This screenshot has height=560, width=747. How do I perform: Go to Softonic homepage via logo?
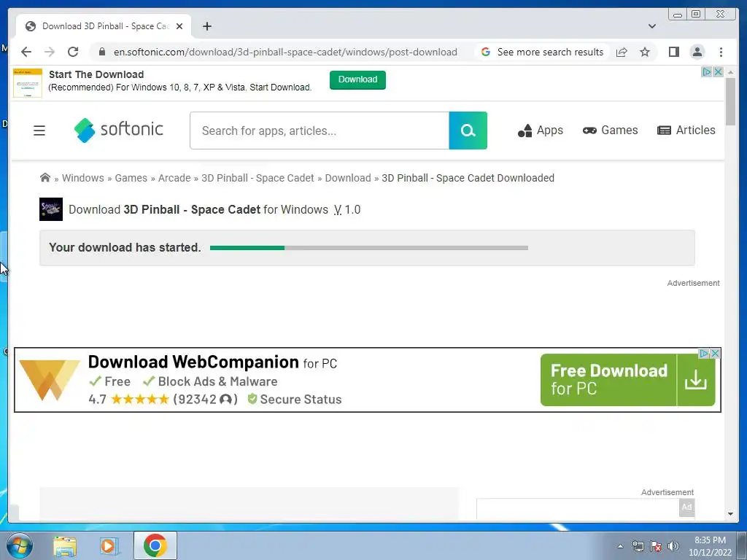click(x=119, y=130)
